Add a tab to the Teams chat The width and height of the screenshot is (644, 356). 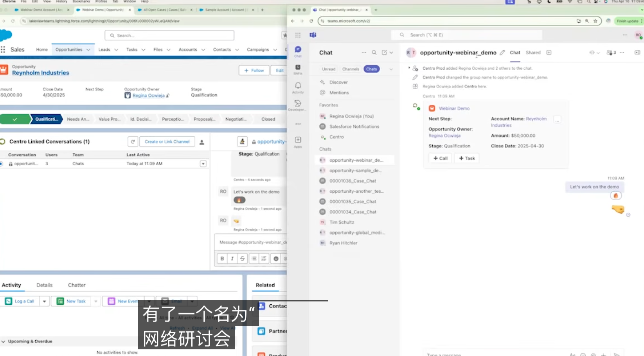click(549, 52)
